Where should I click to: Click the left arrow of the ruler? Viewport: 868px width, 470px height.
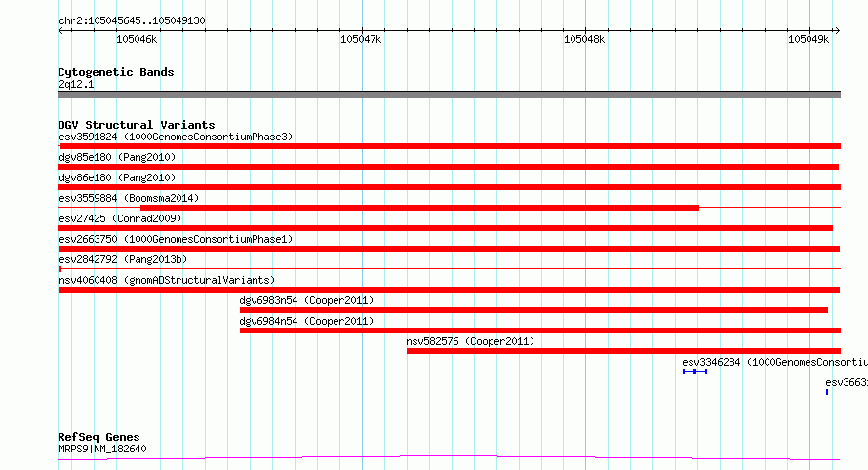60,30
